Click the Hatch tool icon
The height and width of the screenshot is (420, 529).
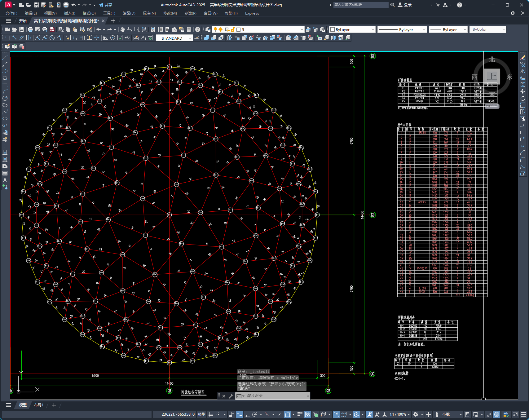tap(5, 153)
